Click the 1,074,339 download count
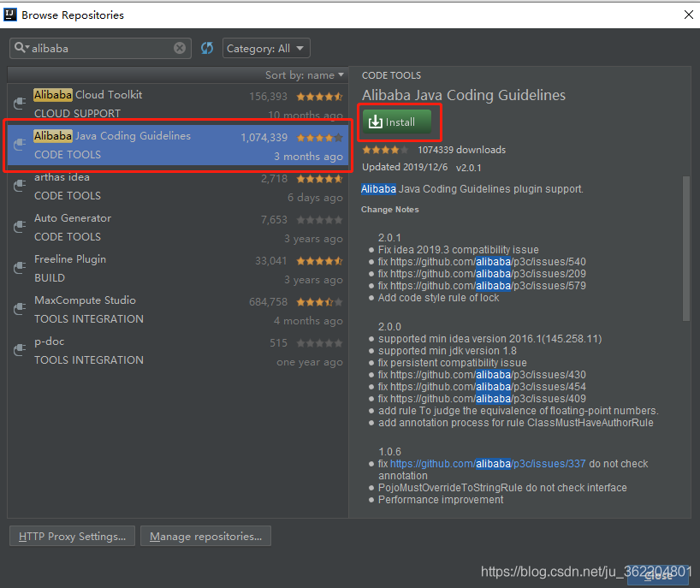 click(264, 138)
